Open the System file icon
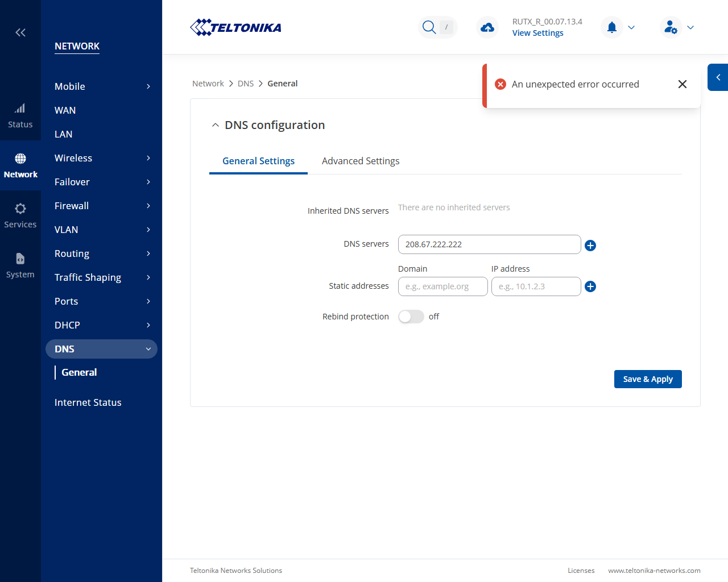 pyautogui.click(x=20, y=259)
